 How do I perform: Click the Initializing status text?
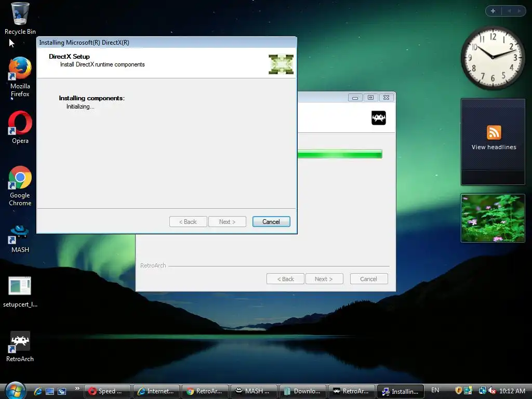[x=81, y=107]
